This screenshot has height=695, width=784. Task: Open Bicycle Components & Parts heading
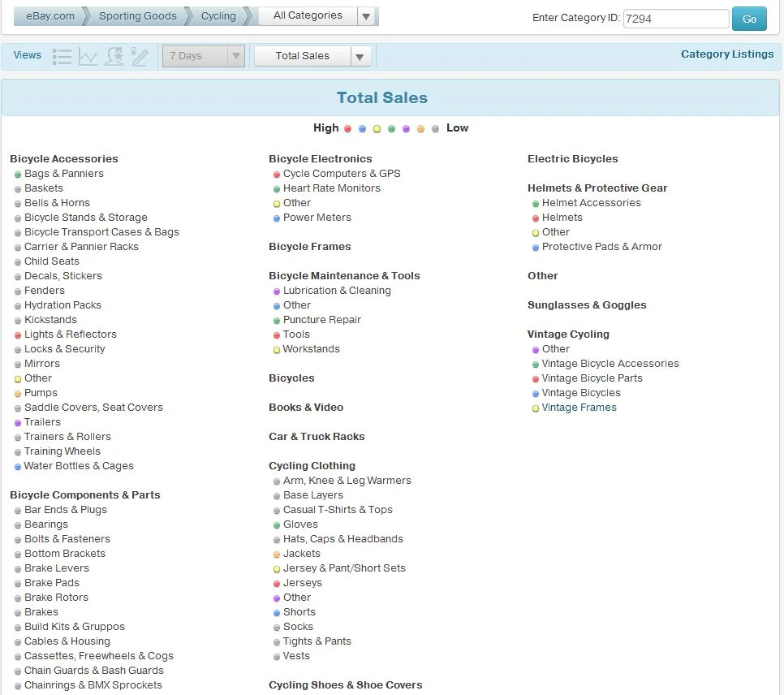click(x=85, y=494)
